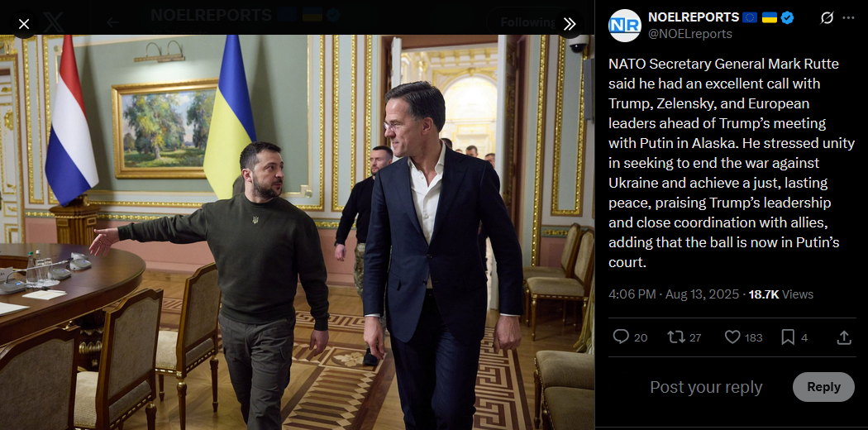The height and width of the screenshot is (430, 868).
Task: Close the photo viewer with the X icon
Action: click(x=24, y=24)
